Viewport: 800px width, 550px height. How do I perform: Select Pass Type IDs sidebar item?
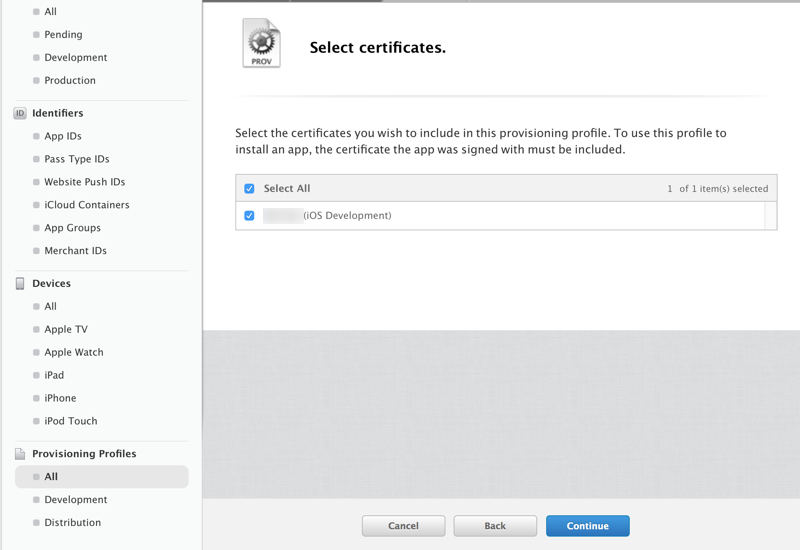[76, 159]
